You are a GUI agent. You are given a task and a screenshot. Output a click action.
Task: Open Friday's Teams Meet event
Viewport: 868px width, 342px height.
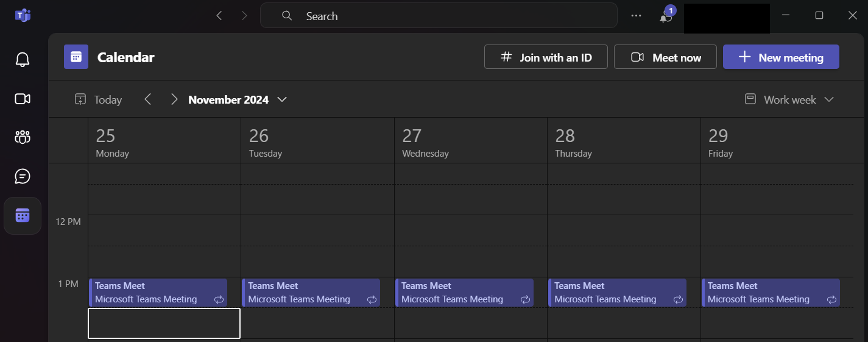(771, 293)
